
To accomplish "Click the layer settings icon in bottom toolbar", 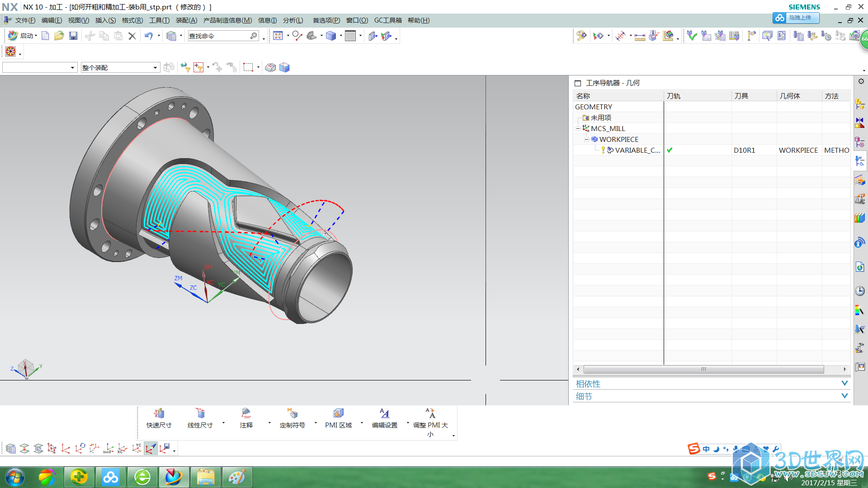I will point(10,448).
